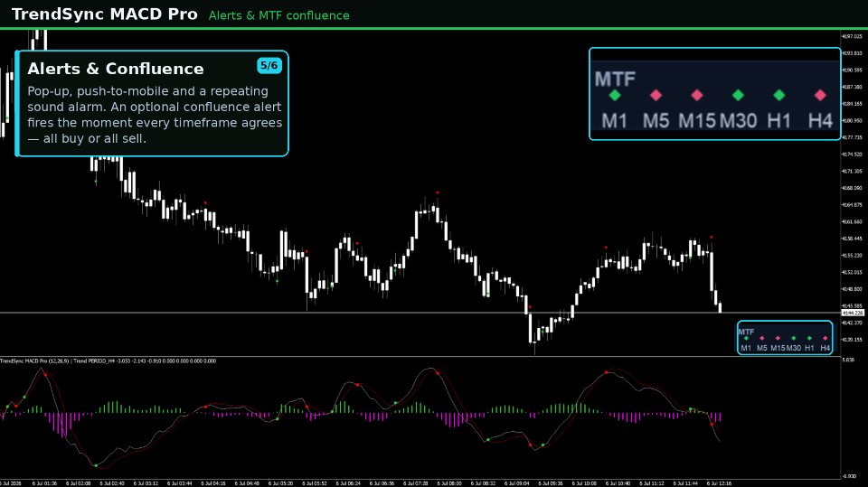Select the M1 label in enlarged MTF callout
Screen dimensions: 868x487
tap(615, 121)
